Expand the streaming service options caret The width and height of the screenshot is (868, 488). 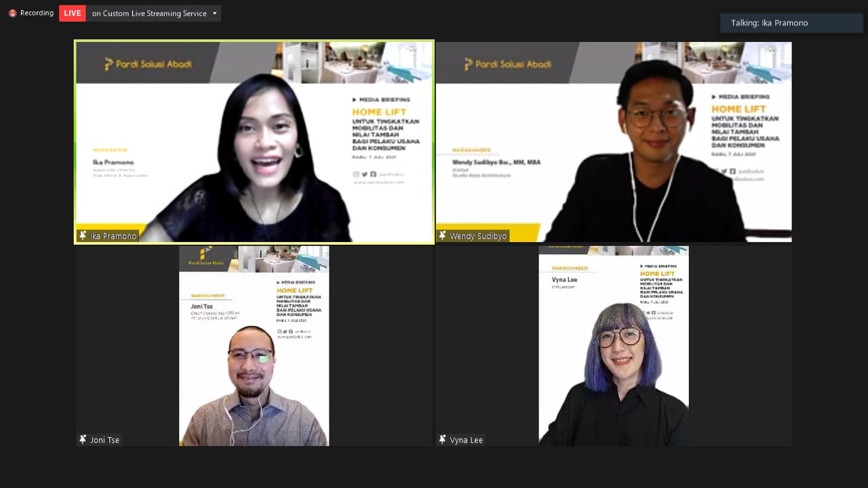click(214, 13)
